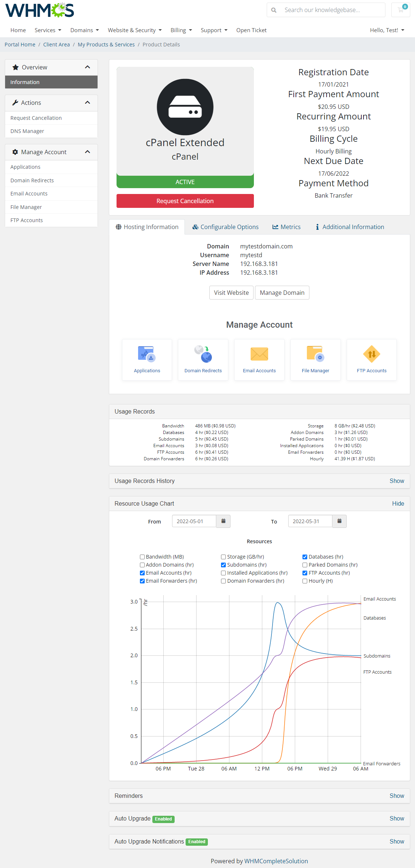Viewport: 415px width, 868px height.
Task: Open Domain Redirects globe icon
Action: 203,354
